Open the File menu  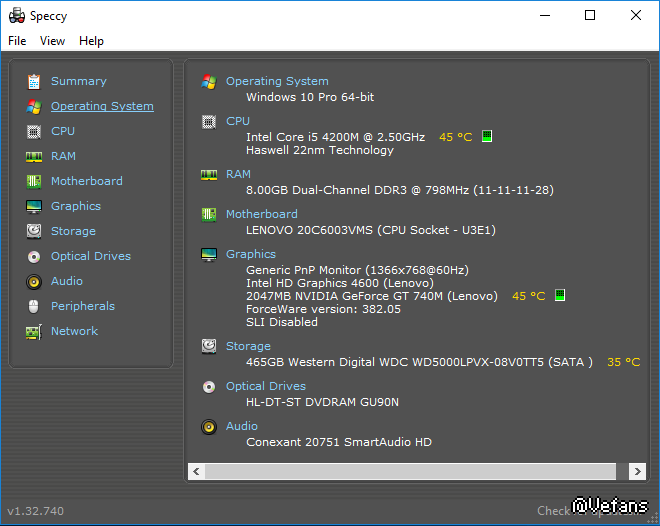point(17,41)
